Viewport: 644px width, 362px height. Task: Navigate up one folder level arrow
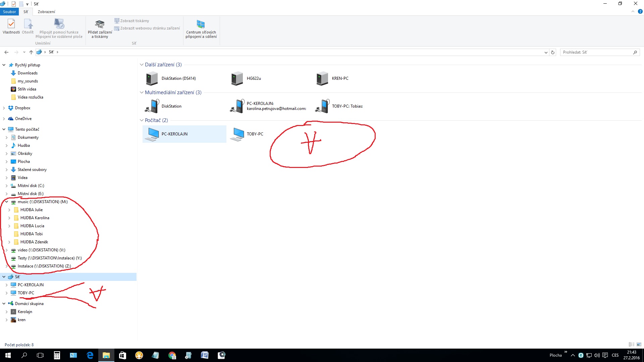coord(31,52)
